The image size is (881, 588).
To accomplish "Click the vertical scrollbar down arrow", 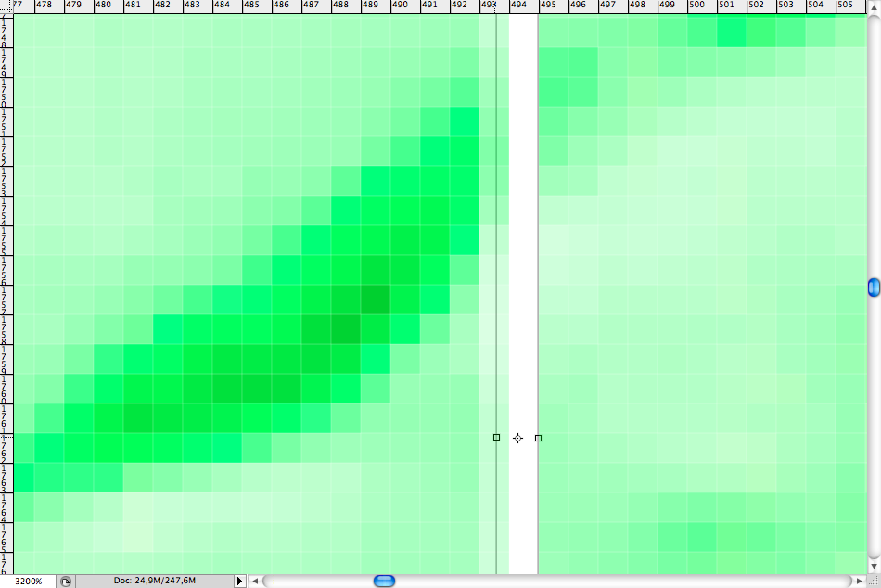I will [873, 566].
